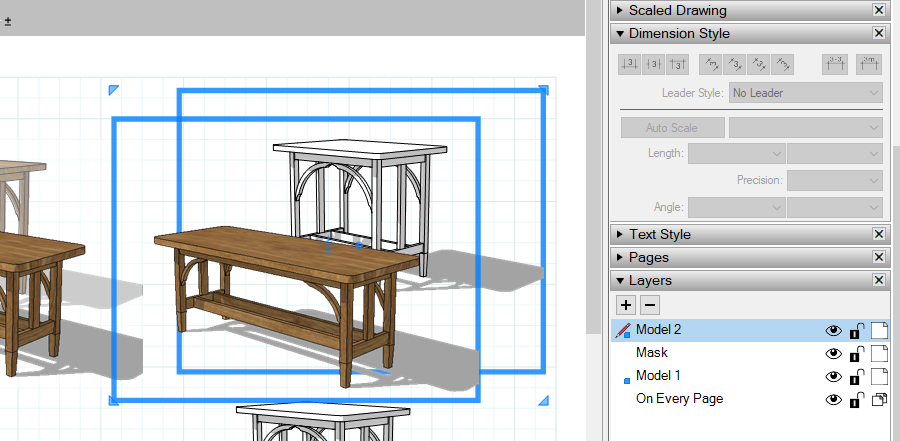
Task: Toggle page sharing icon for Model 1 layer
Action: point(879,377)
